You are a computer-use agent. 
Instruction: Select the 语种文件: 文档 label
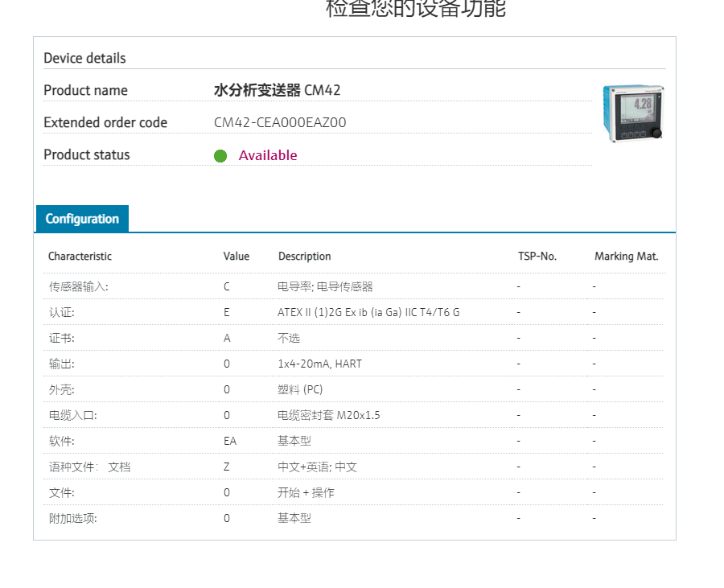click(x=90, y=467)
